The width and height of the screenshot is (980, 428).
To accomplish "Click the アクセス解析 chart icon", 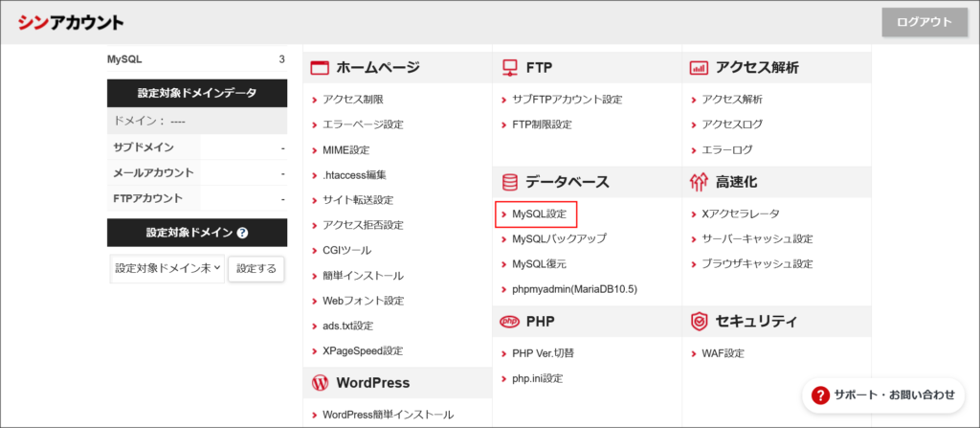I will tap(699, 68).
